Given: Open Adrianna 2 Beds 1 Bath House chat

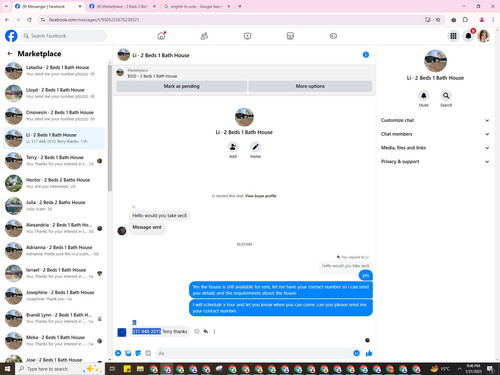Looking at the screenshot, I should coord(54,251).
